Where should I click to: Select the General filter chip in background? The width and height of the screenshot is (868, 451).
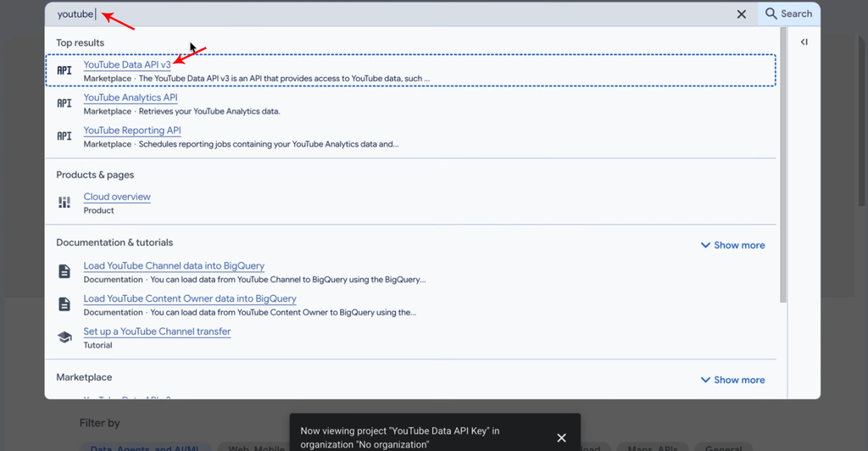[724, 447]
